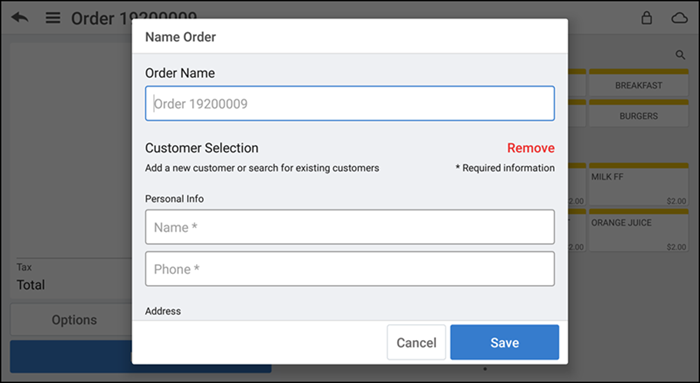
Task: Open the hamburger menu icon
Action: pyautogui.click(x=53, y=18)
